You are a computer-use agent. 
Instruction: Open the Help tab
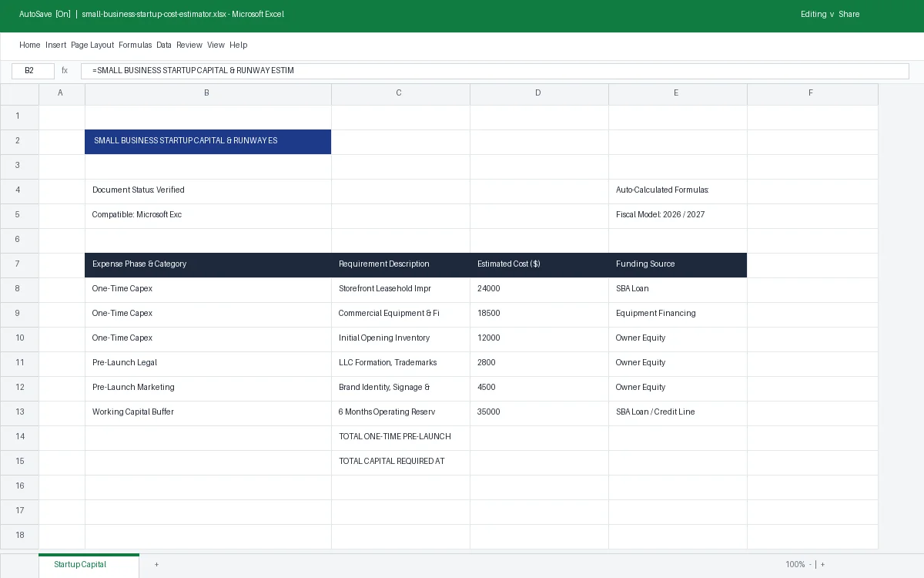click(x=238, y=45)
